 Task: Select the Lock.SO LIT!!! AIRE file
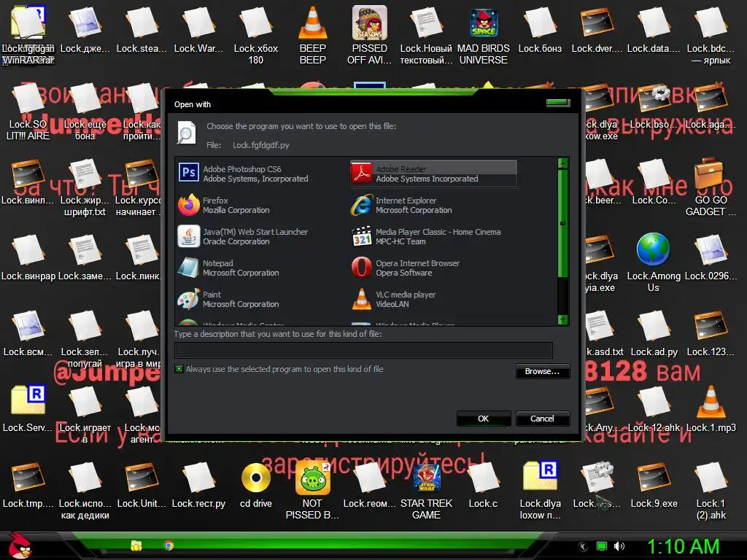tap(28, 111)
